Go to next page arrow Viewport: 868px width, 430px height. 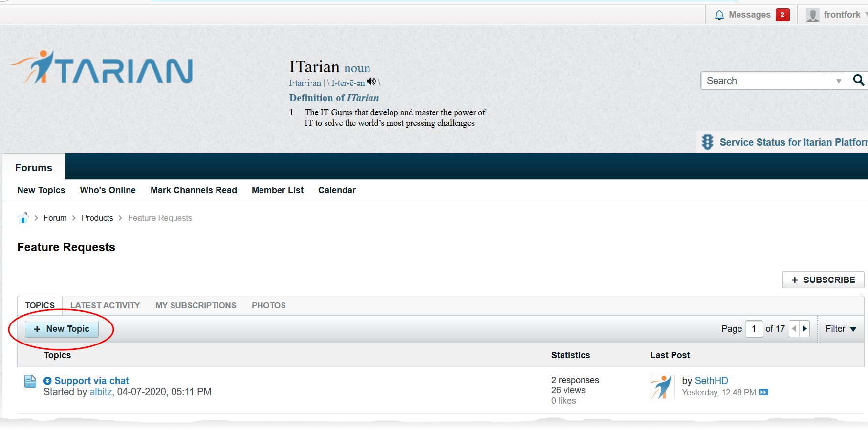pyautogui.click(x=804, y=329)
